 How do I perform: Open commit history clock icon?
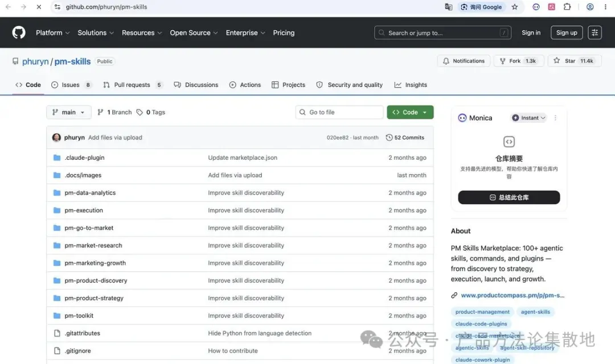pyautogui.click(x=389, y=138)
